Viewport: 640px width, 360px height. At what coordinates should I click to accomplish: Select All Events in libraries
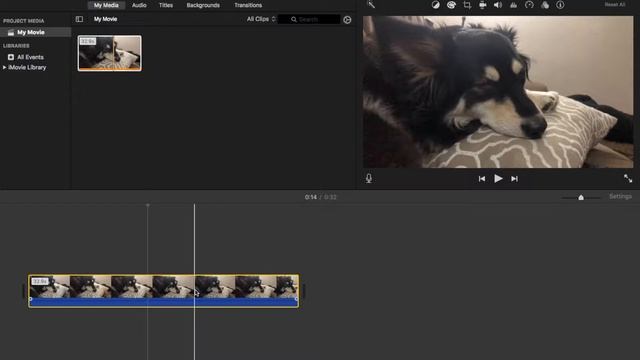click(30, 57)
